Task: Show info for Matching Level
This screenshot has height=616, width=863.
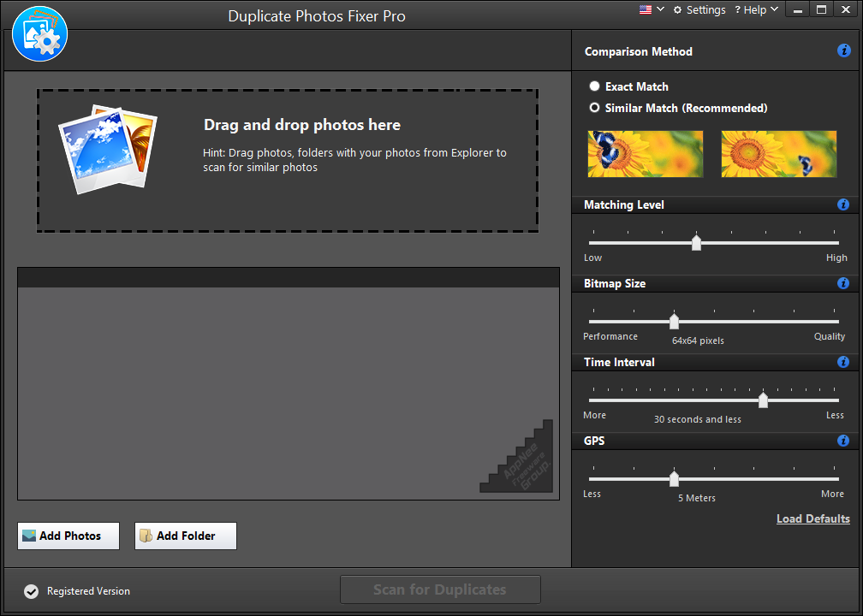Action: pyautogui.click(x=843, y=204)
